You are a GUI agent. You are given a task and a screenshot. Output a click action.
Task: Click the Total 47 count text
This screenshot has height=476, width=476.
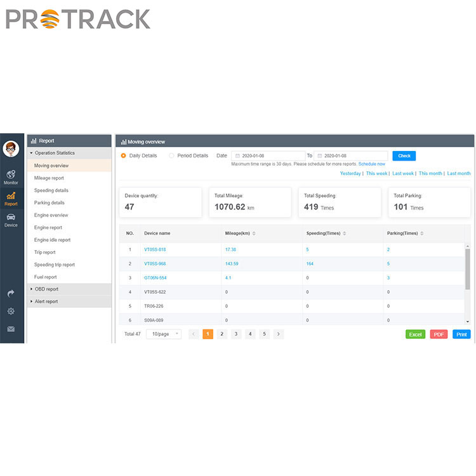[133, 334]
